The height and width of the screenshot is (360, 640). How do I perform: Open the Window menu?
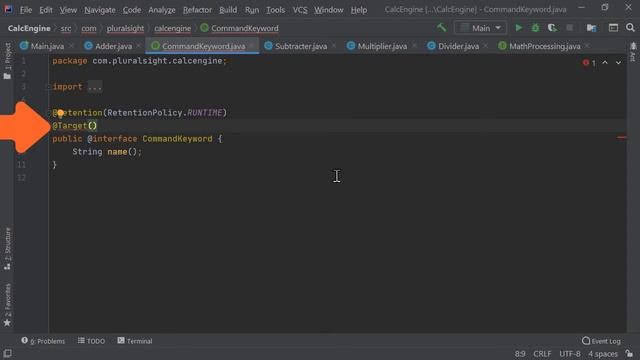coord(329,10)
